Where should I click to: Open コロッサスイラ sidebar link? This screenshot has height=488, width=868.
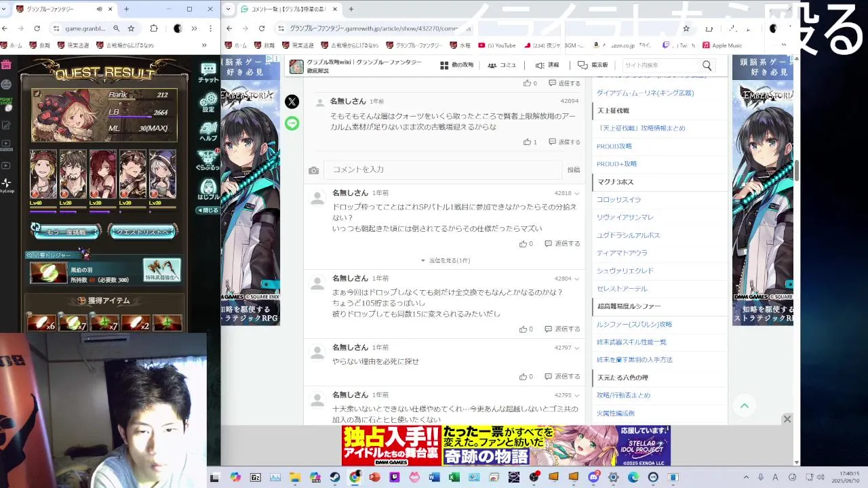(618, 199)
